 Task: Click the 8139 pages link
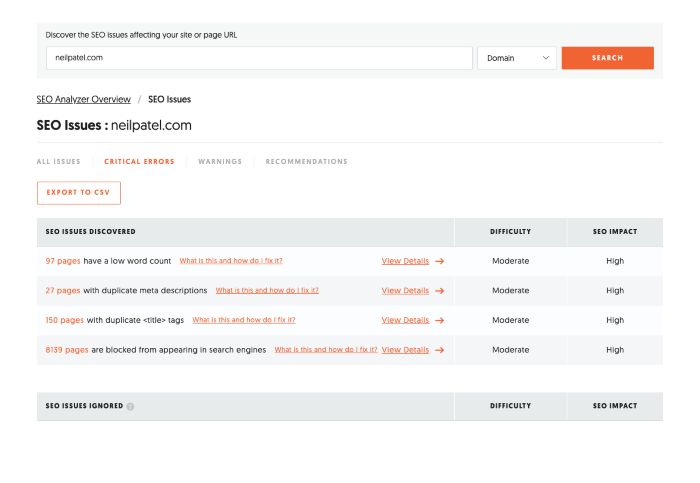67,350
